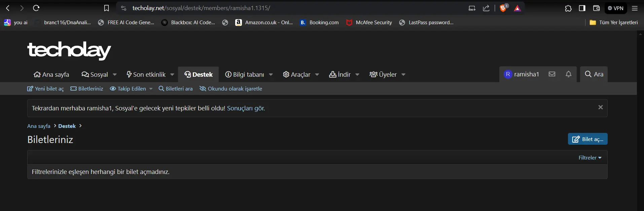Open the inbox envelope icon
This screenshot has height=211, width=644.
552,74
